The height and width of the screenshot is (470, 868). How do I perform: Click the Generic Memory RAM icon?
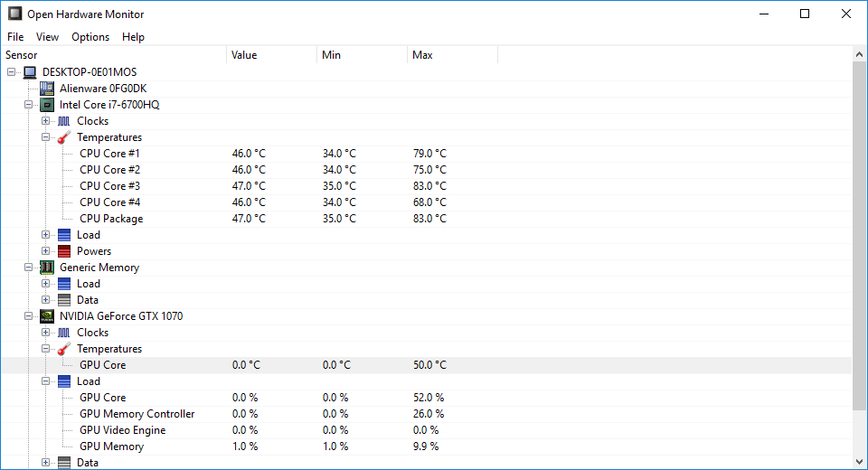point(47,268)
